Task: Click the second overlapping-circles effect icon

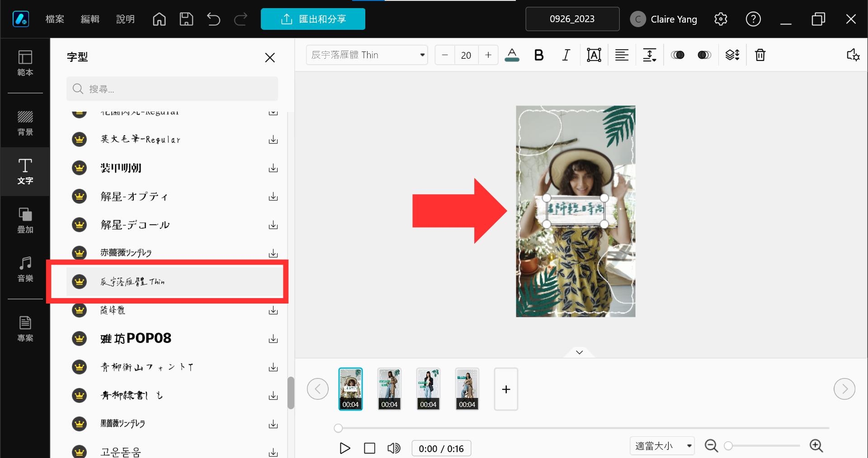Action: (x=704, y=55)
